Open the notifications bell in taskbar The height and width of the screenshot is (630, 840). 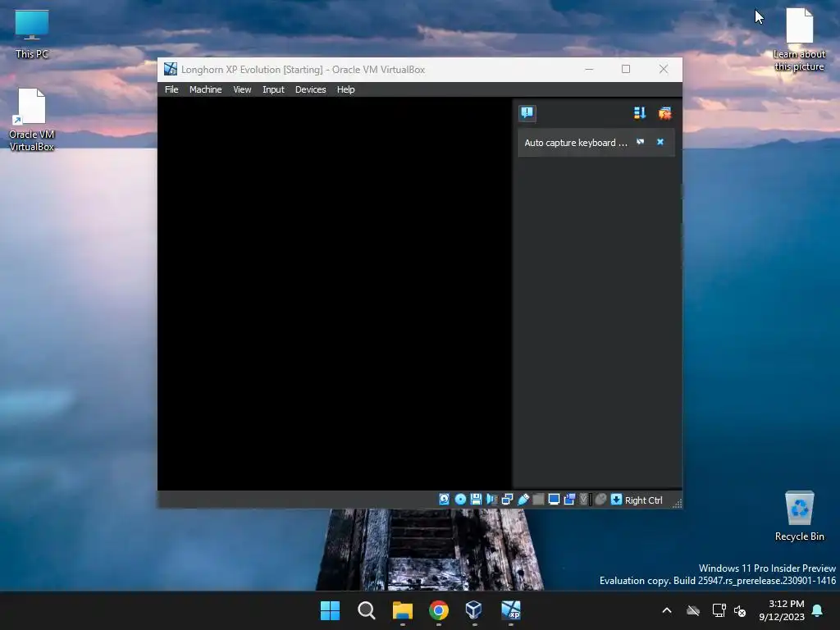coord(818,610)
